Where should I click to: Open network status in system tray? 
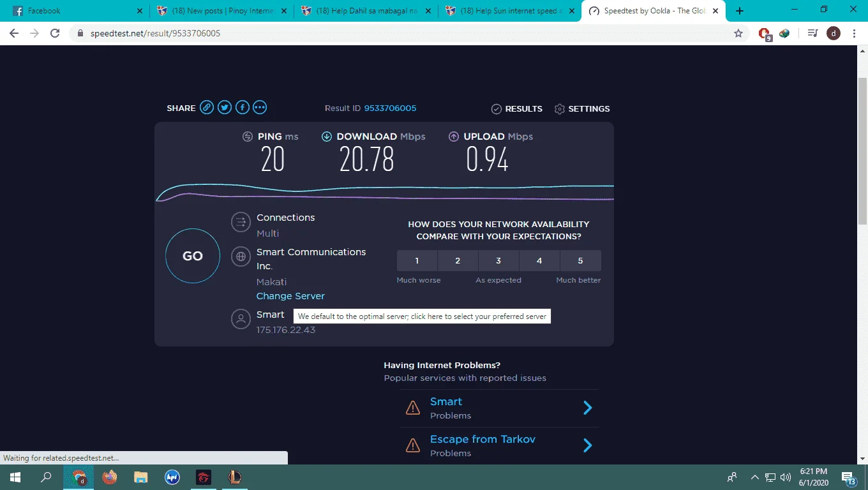coord(770,477)
